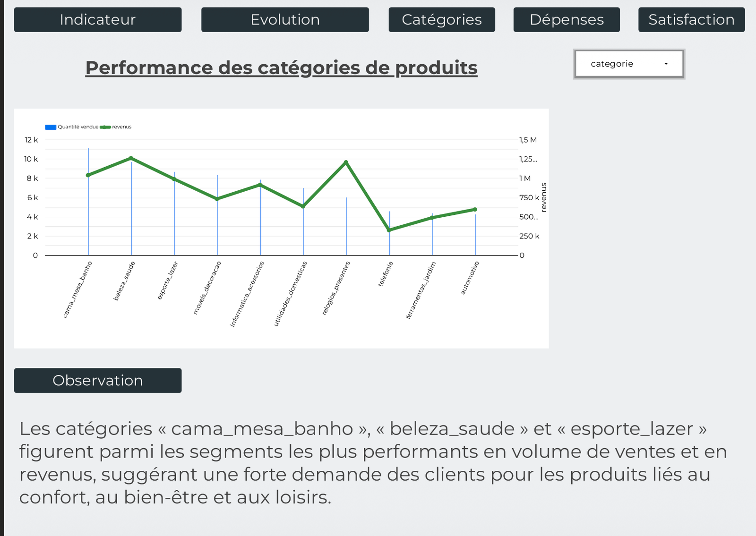
Task: Select the beleza_saude axis label
Action: pyautogui.click(x=124, y=281)
